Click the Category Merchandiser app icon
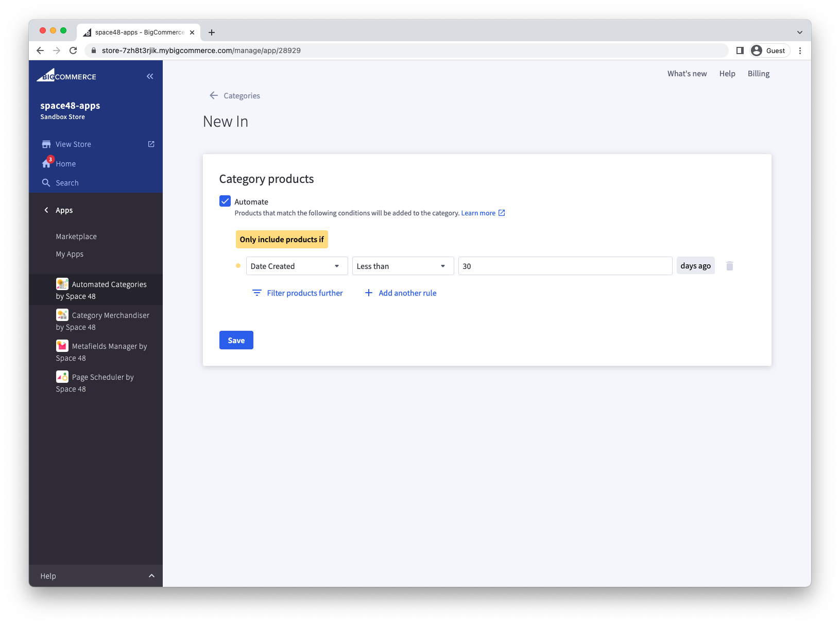 click(x=62, y=315)
